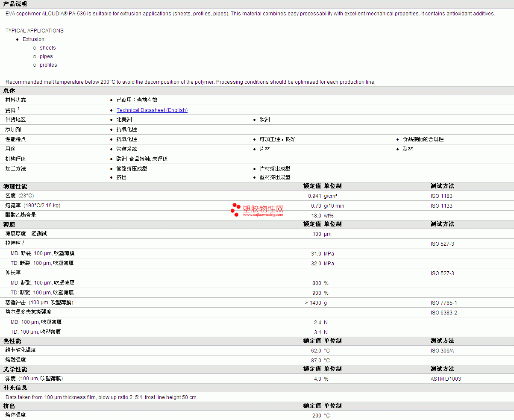The image size is (514, 420).
Task: Select the 材料状态 row label
Action: [16, 100]
